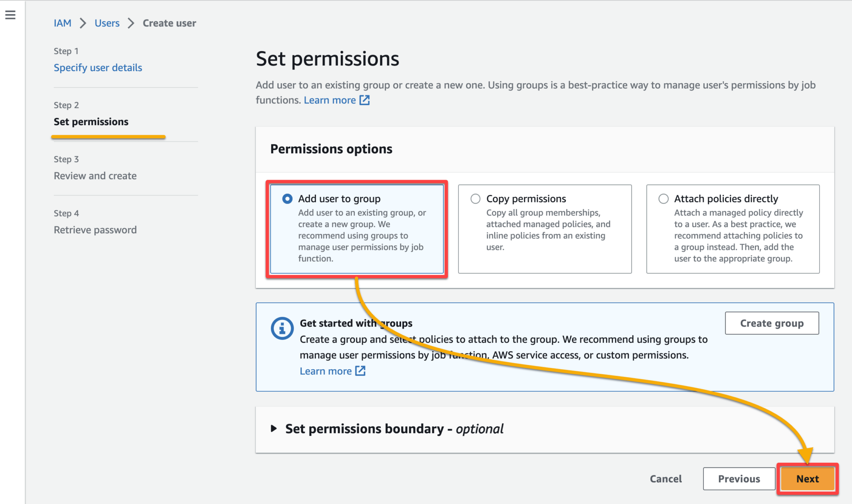Go to IAM breadcrumb link
This screenshot has height=504, width=852.
click(x=62, y=23)
